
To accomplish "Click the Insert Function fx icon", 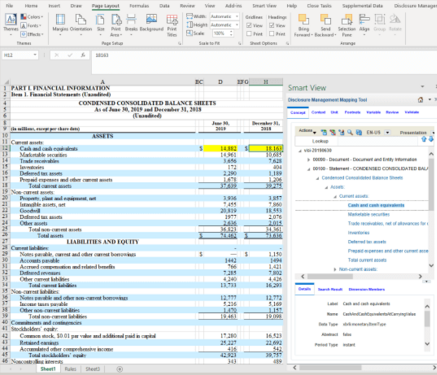I will (83, 55).
